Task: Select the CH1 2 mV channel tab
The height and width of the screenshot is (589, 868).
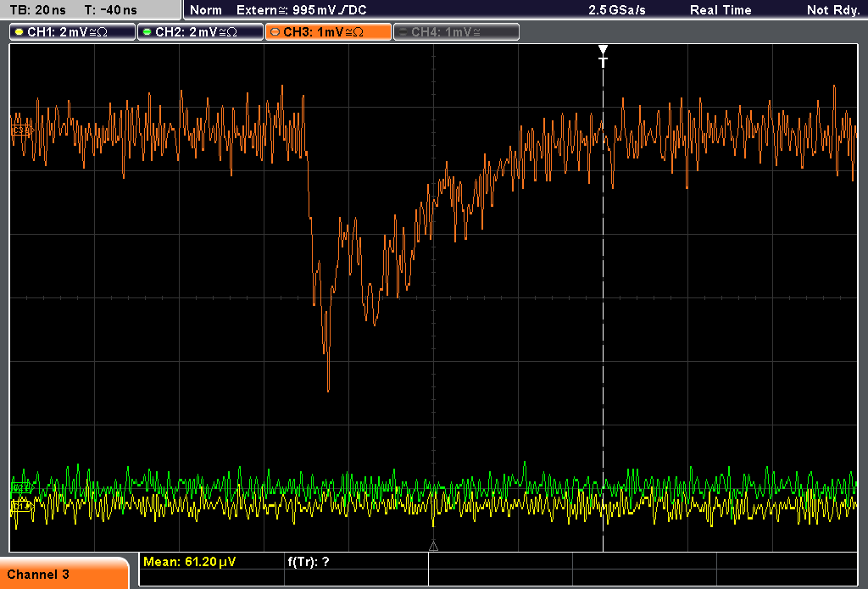Action: (x=73, y=32)
